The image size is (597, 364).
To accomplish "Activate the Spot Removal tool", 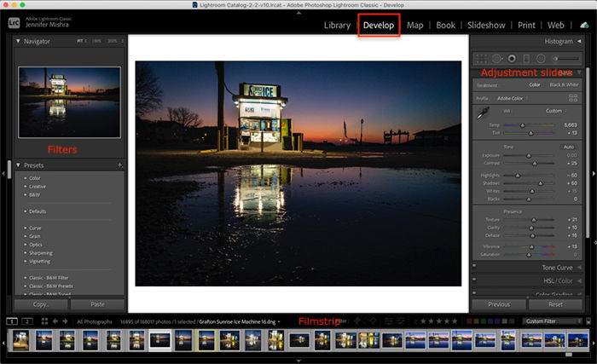I will coord(497,59).
